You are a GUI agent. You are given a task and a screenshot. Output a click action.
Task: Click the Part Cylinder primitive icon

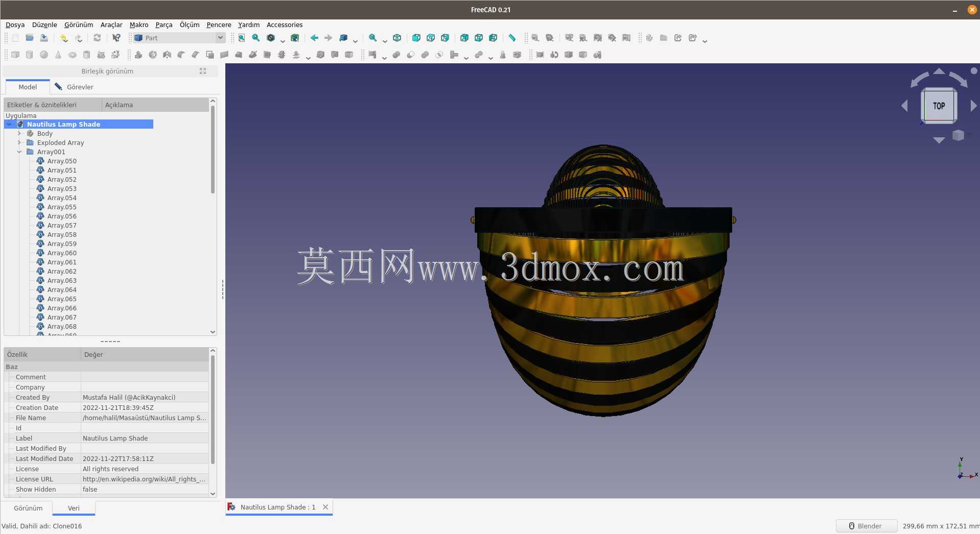click(x=30, y=55)
